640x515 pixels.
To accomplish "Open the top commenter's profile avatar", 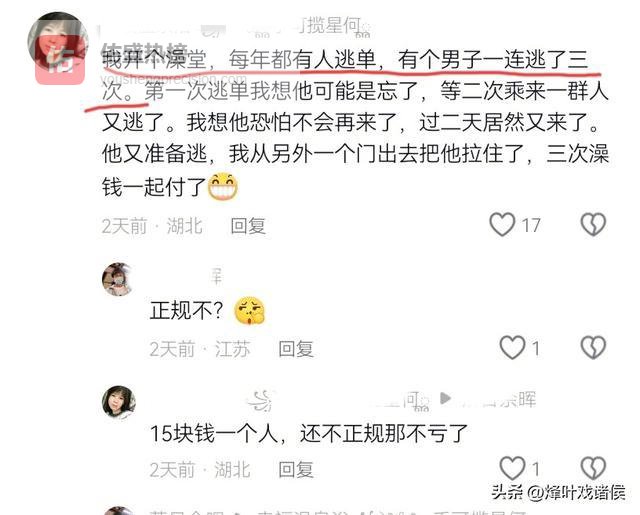I will coord(58,42).
